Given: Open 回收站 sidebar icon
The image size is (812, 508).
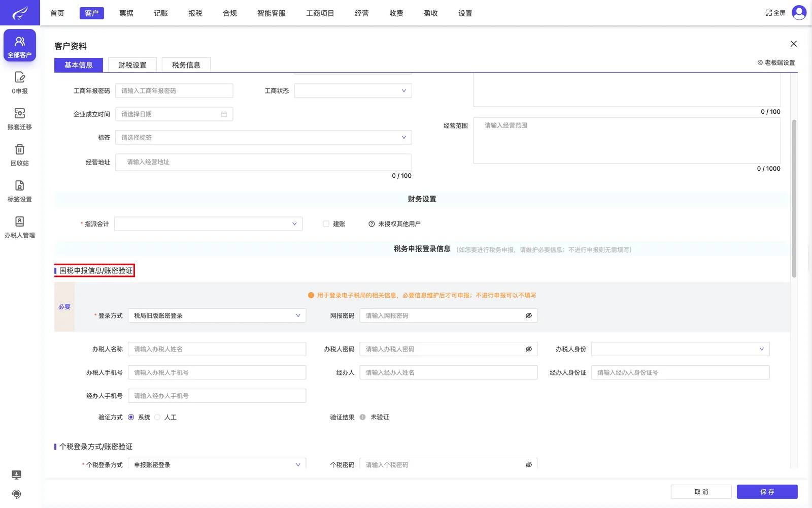Looking at the screenshot, I should pyautogui.click(x=20, y=155).
